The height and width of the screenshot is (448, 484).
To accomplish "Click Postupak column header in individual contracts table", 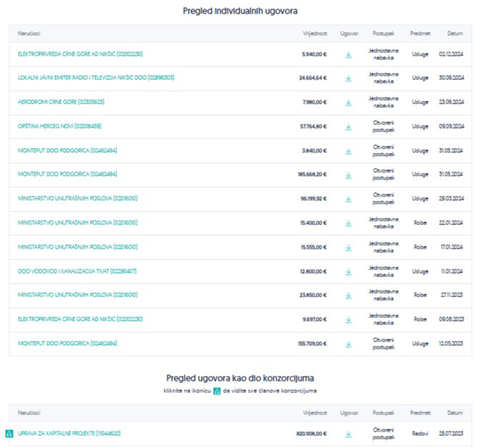I will 383,34.
